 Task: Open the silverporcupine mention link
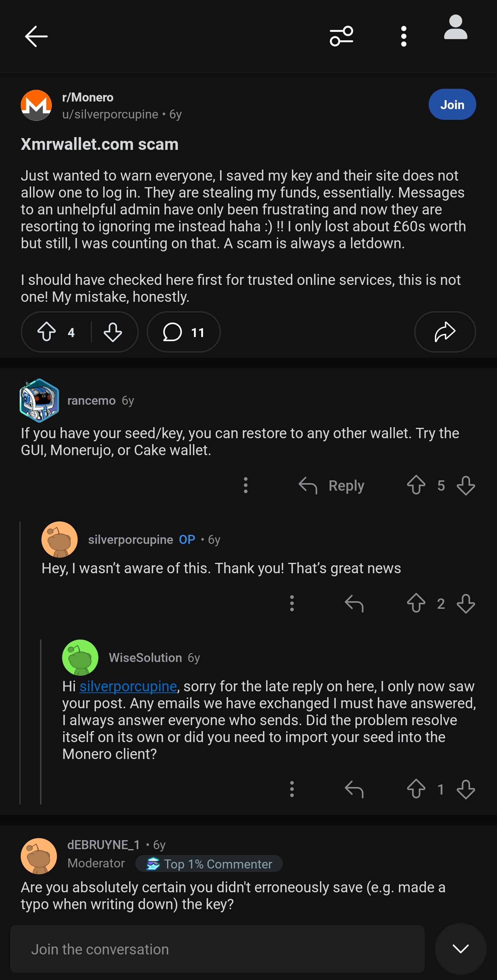coord(128,686)
